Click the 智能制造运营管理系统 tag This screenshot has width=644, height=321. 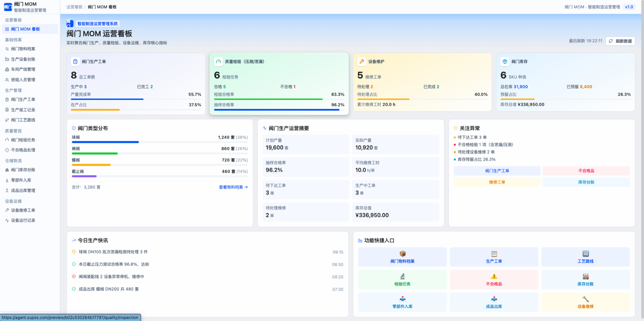(x=97, y=24)
